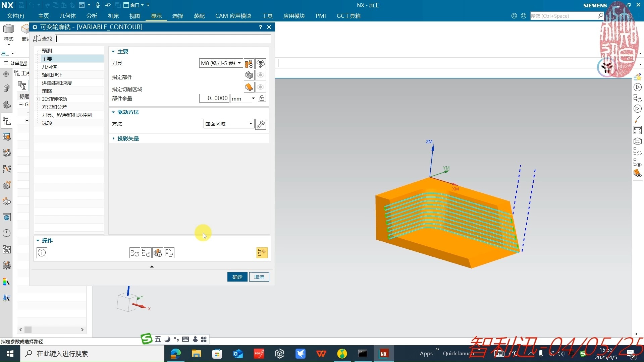This screenshot has height=362, width=644.
Task: Click the Replay tool path icon
Action: (146, 253)
